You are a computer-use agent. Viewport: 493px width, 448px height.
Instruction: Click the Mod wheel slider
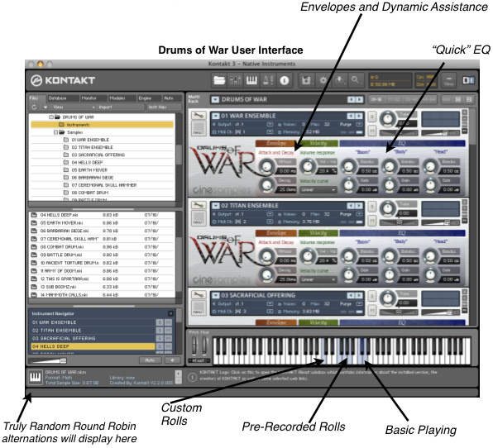point(204,346)
